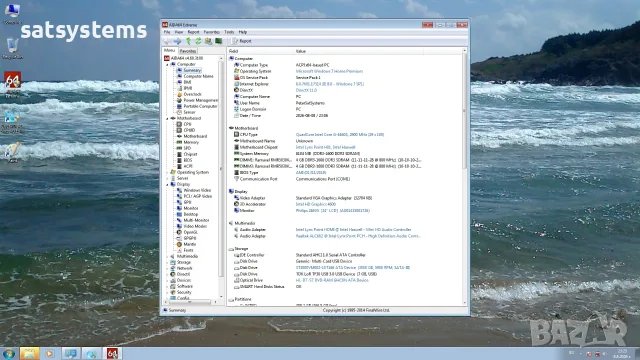Select Summary in the Computer tree
640x360 pixels.
pos(192,70)
